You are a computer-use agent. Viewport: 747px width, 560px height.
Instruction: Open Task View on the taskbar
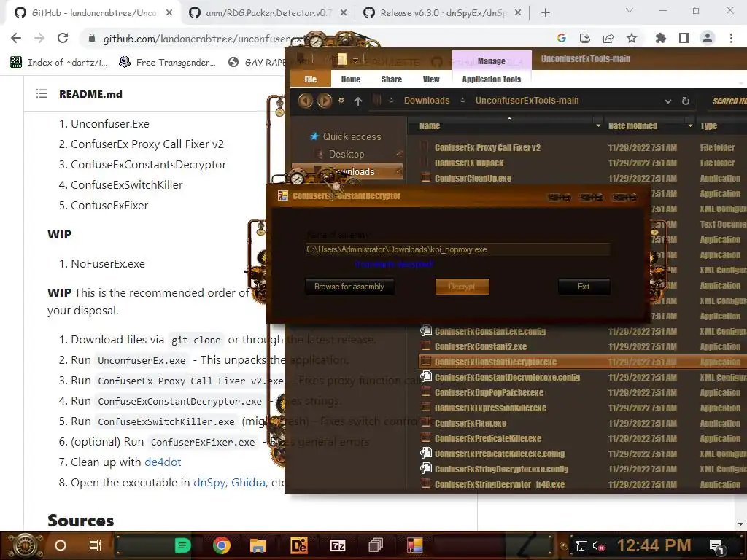(96, 545)
